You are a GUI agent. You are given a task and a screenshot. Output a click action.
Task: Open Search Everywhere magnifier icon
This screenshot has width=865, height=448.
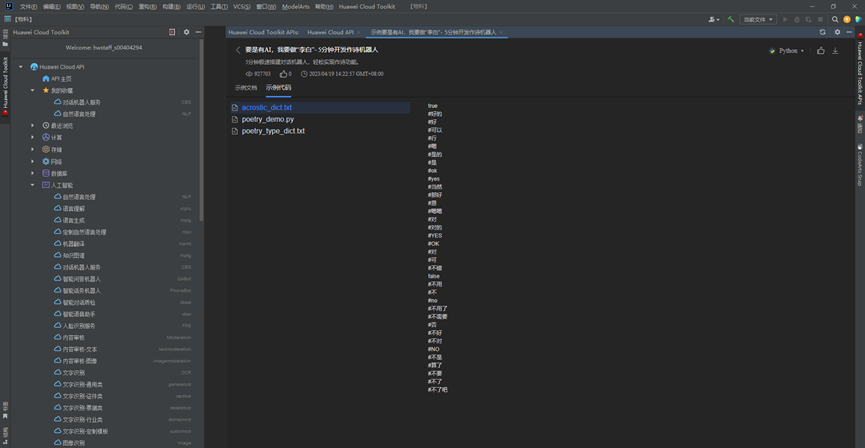(835, 19)
